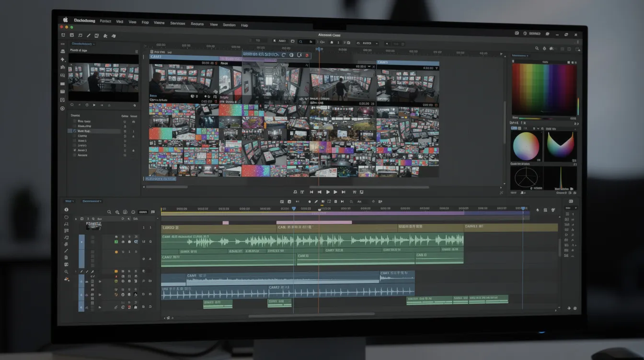This screenshot has height=360, width=644.
Task: Select the CAM3 angle in multicam viewer
Action: 184,79
